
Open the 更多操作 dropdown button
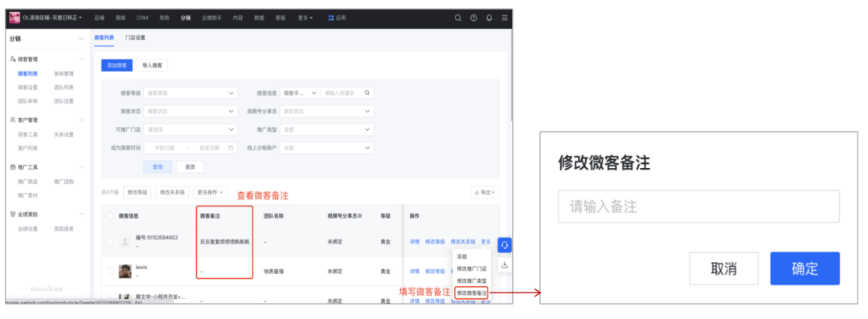click(x=211, y=192)
